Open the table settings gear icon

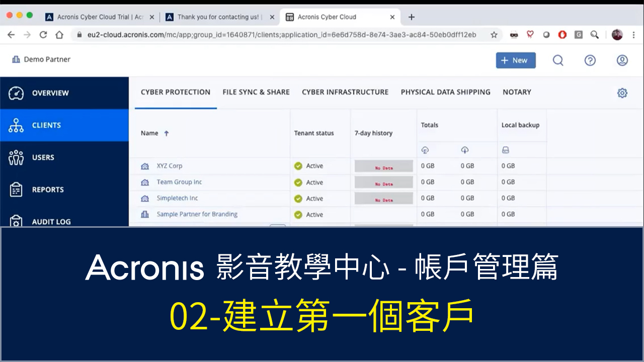(622, 93)
